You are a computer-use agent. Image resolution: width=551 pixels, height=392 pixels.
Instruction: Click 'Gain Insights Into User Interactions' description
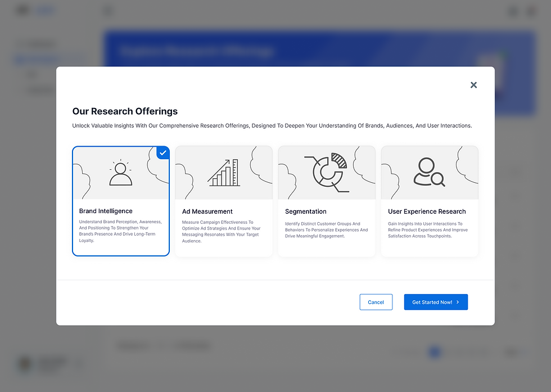tap(428, 230)
